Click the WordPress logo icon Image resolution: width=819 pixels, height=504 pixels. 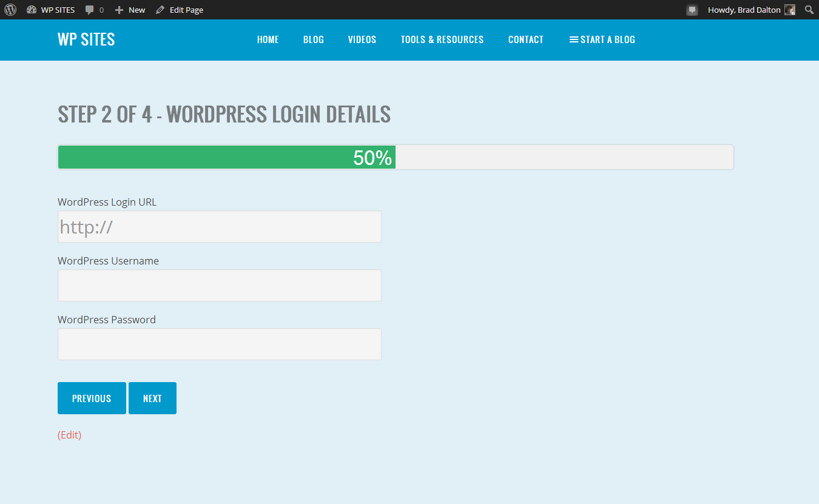[10, 10]
